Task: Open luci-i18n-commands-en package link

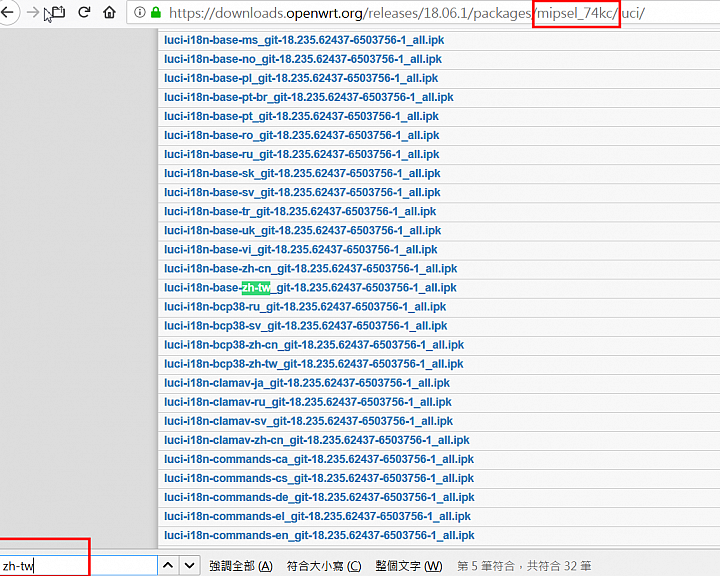Action: pos(320,536)
